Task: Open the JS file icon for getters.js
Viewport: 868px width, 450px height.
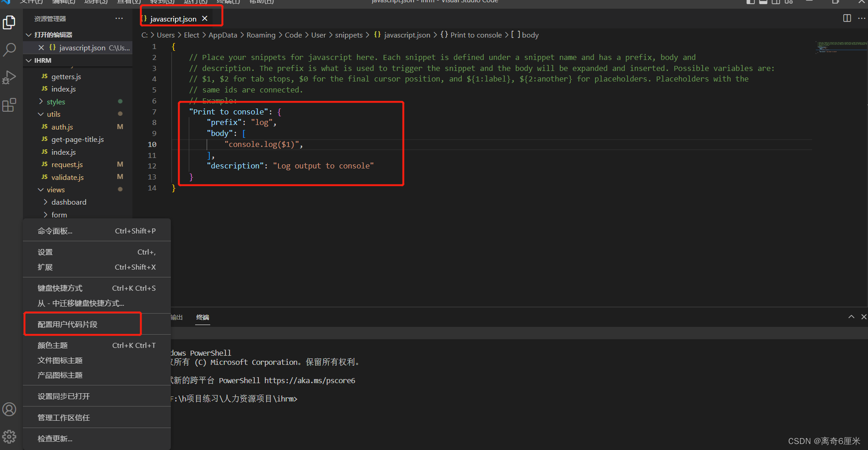Action: pyautogui.click(x=44, y=76)
